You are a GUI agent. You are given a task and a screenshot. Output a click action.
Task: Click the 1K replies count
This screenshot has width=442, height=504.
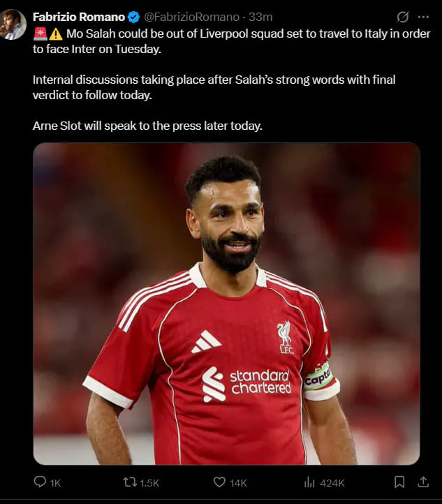pos(55,483)
